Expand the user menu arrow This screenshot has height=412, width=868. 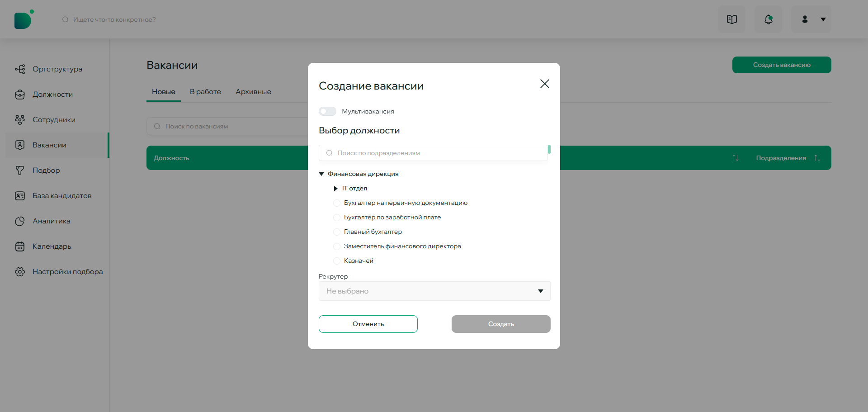pyautogui.click(x=823, y=19)
